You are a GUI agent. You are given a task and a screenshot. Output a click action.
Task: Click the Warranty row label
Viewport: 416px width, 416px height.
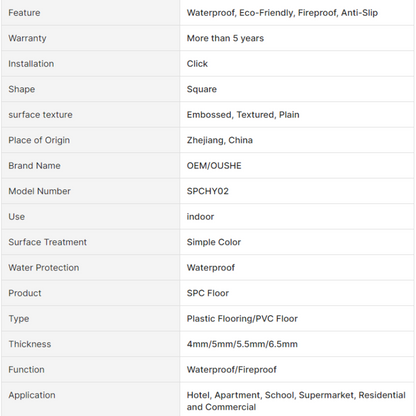click(27, 38)
